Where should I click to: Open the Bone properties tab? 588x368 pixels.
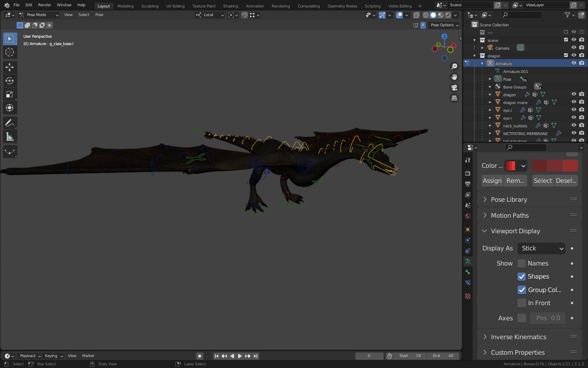point(468,272)
